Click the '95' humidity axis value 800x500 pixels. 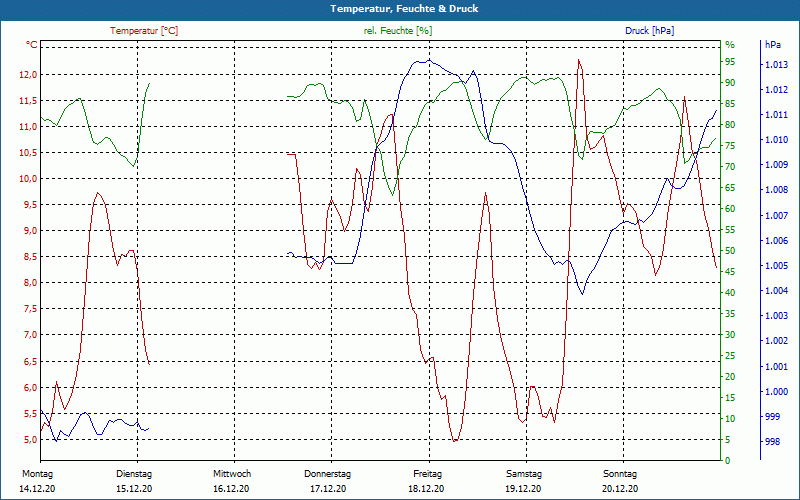[x=731, y=62]
